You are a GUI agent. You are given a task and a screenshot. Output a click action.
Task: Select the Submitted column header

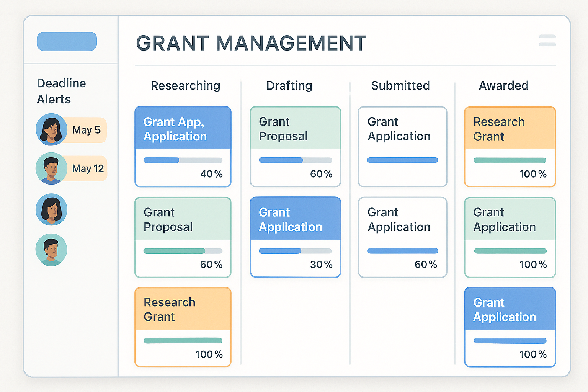point(400,86)
